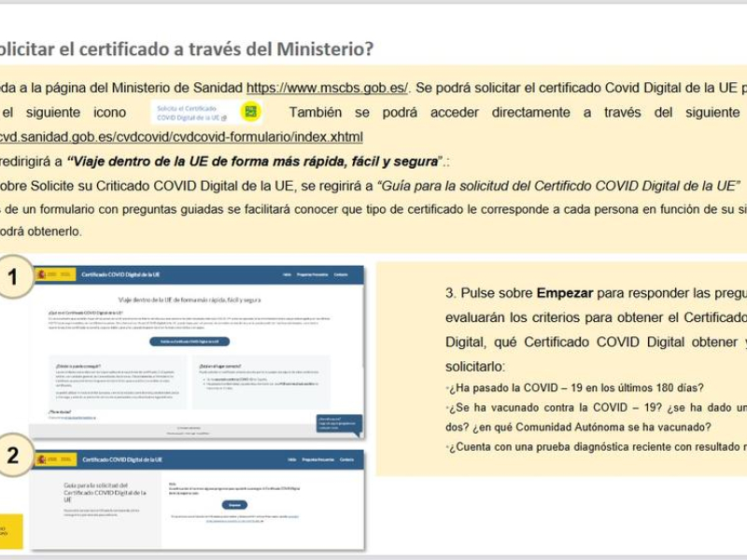Select Inicio in screenshot 2 navigation bar

pos(291,459)
